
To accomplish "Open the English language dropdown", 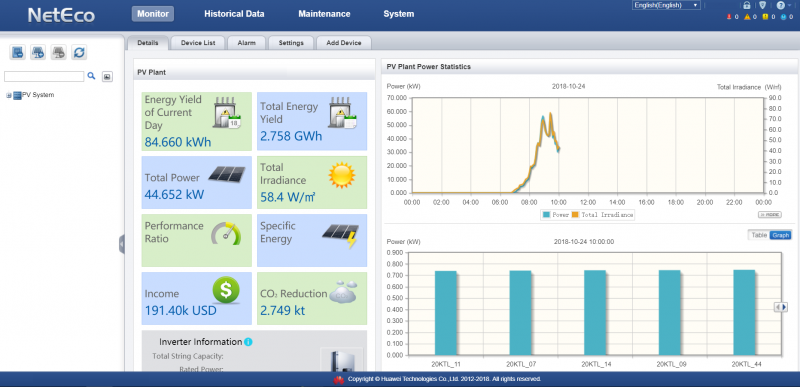I will [666, 5].
